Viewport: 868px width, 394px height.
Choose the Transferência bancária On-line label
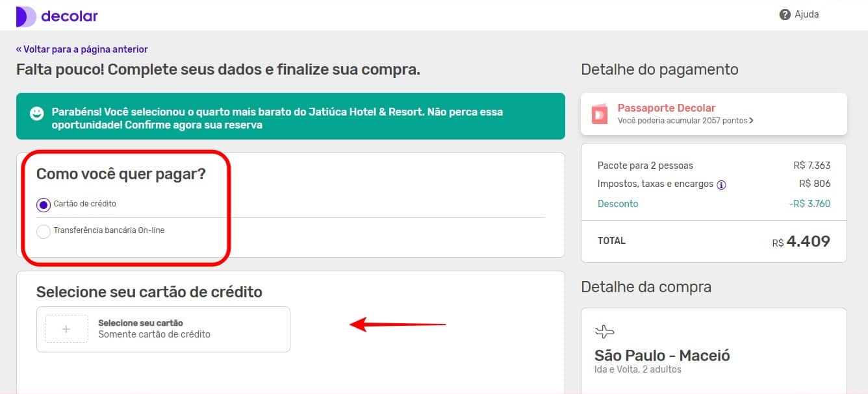tap(109, 230)
